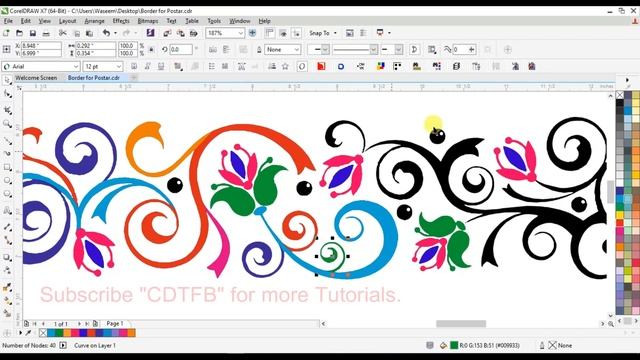Image resolution: width=640 pixels, height=360 pixels.
Task: Click the Cut scissors icon
Action: (62, 33)
